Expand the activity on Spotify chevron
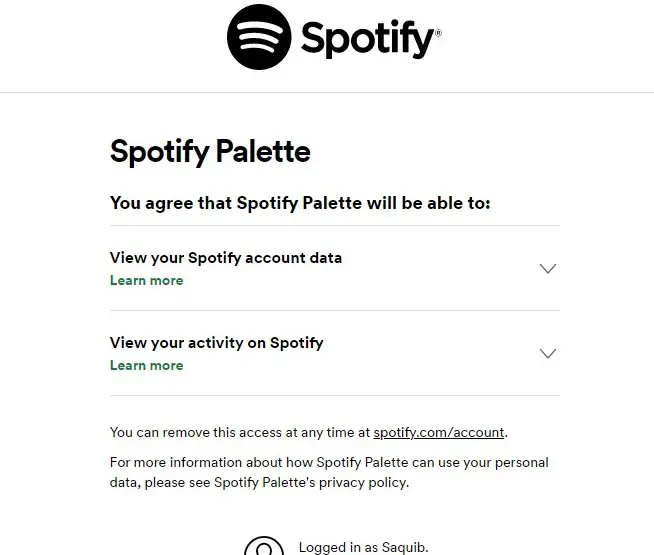Image resolution: width=654 pixels, height=555 pixels. pos(548,353)
